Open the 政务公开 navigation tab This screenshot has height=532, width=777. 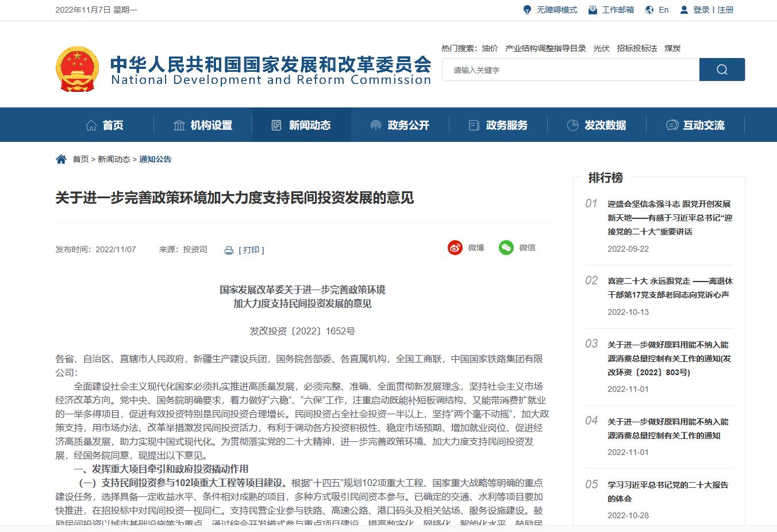(400, 125)
